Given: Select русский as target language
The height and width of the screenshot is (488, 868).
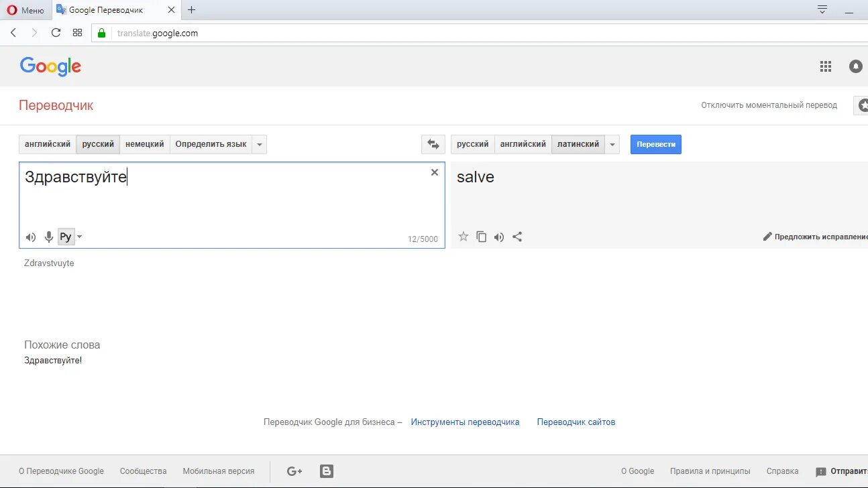Looking at the screenshot, I should tap(473, 144).
